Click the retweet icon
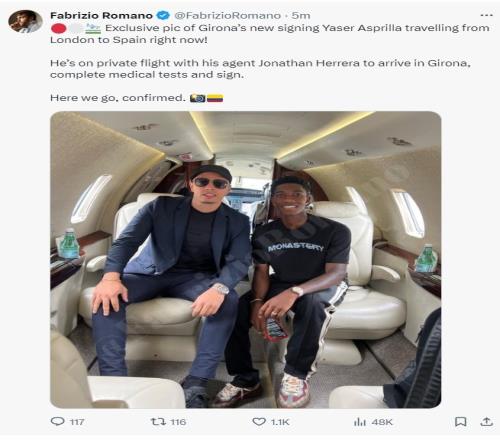This screenshot has width=500, height=440. coord(158,422)
